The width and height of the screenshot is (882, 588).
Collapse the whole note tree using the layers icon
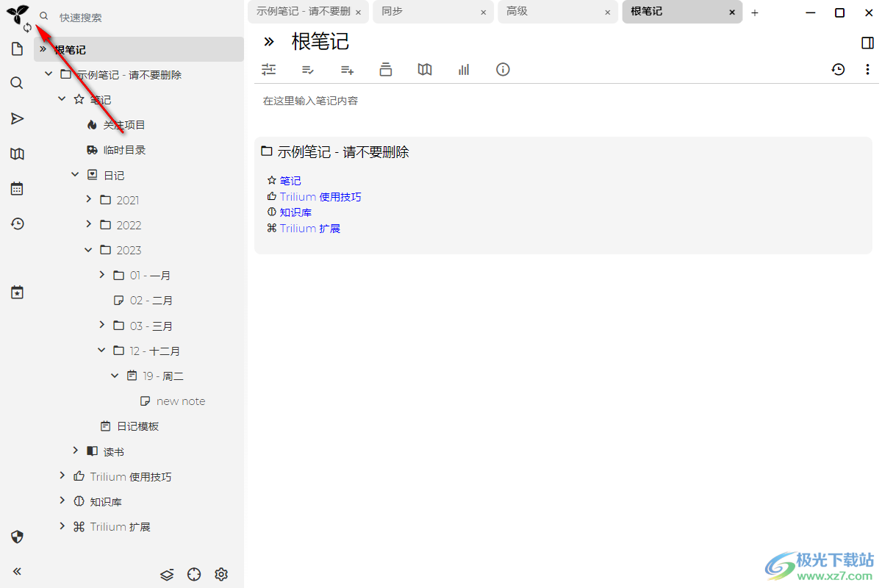(167, 574)
